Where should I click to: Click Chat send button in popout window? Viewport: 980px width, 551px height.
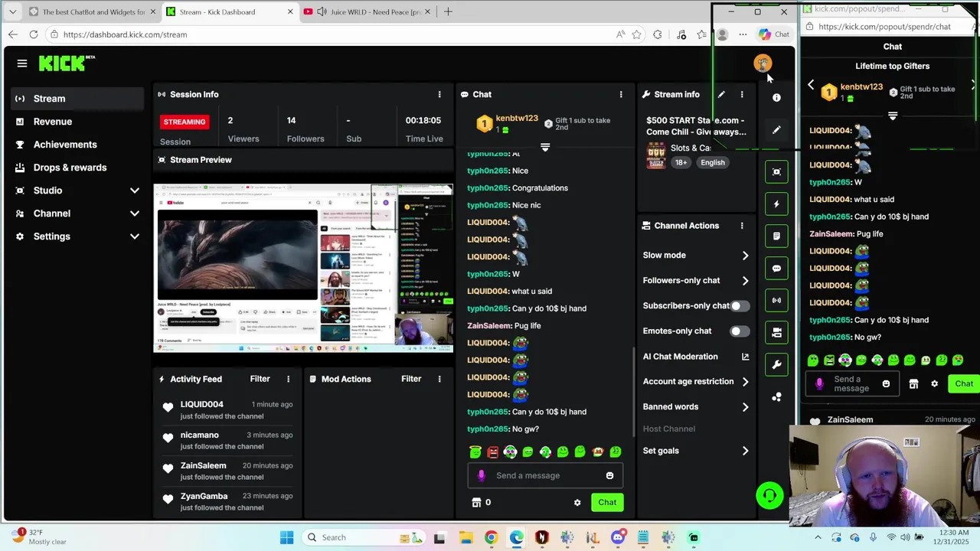tap(963, 383)
